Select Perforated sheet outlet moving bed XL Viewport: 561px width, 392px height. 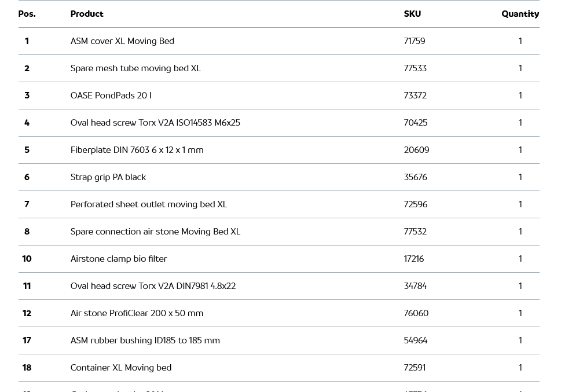[149, 204]
